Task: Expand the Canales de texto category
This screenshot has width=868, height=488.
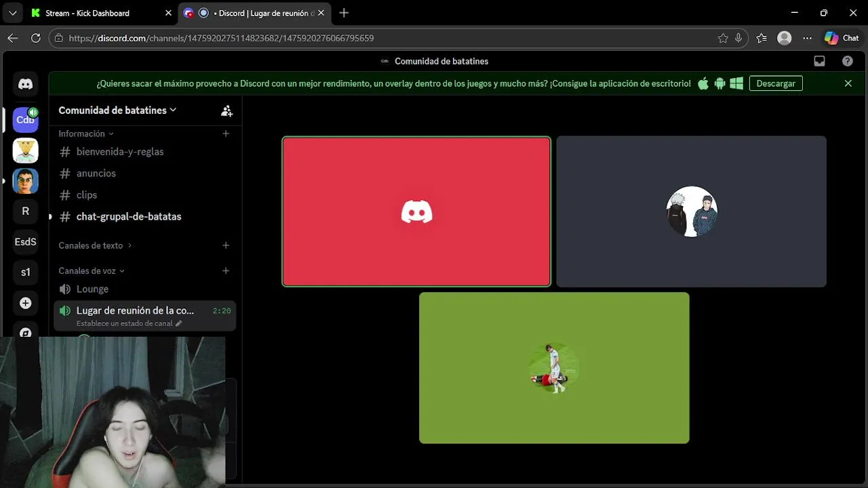Action: [x=95, y=245]
